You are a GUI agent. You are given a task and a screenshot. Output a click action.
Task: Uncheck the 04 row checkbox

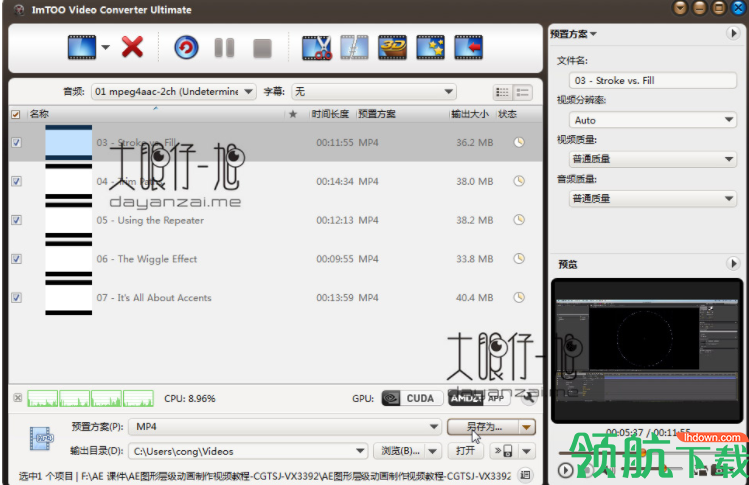pos(16,181)
